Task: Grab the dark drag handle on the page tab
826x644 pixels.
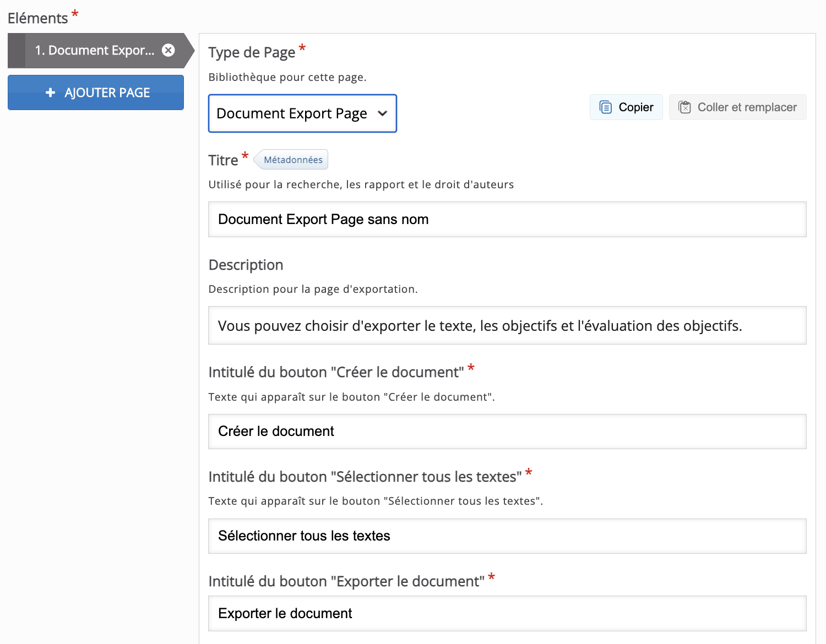Action: [x=17, y=51]
